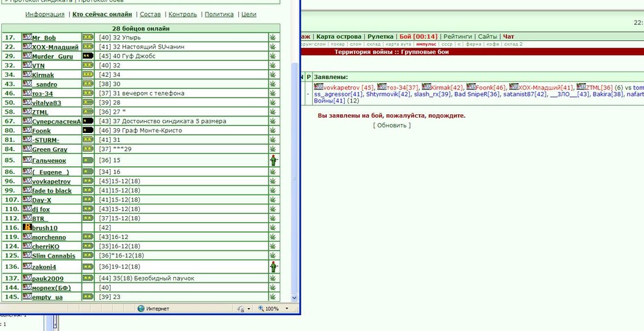Open satanist87[42] in the battle list
The height and width of the screenshot is (331, 644).
click(526, 94)
